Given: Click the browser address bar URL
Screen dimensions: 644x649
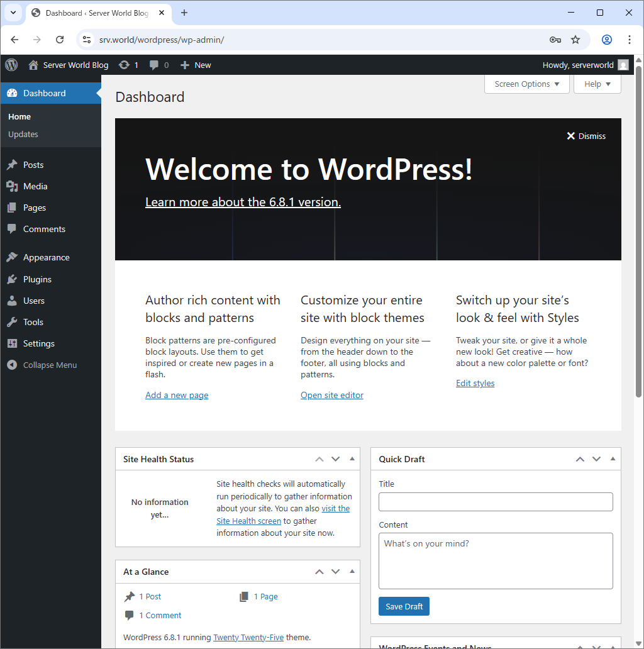Looking at the screenshot, I should click(162, 40).
